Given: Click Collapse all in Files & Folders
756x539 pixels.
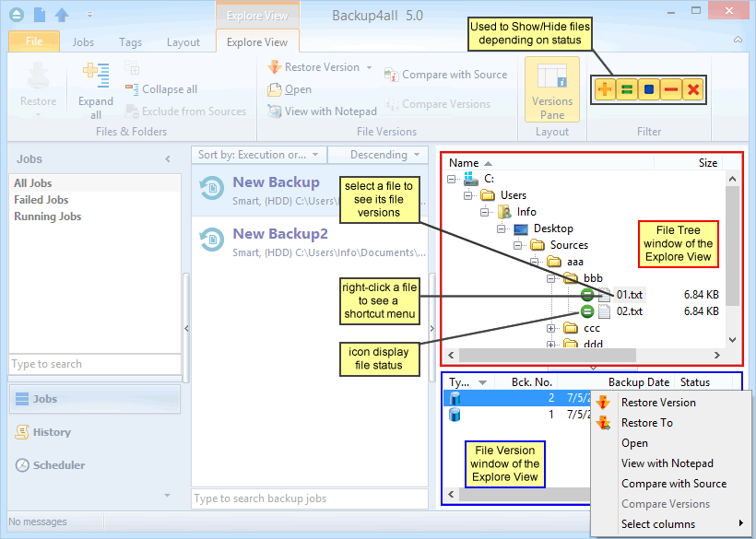Looking at the screenshot, I should coord(162,89).
